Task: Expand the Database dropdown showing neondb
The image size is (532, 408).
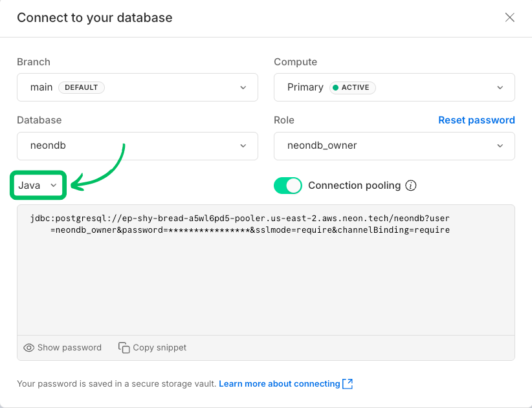Action: pos(137,146)
